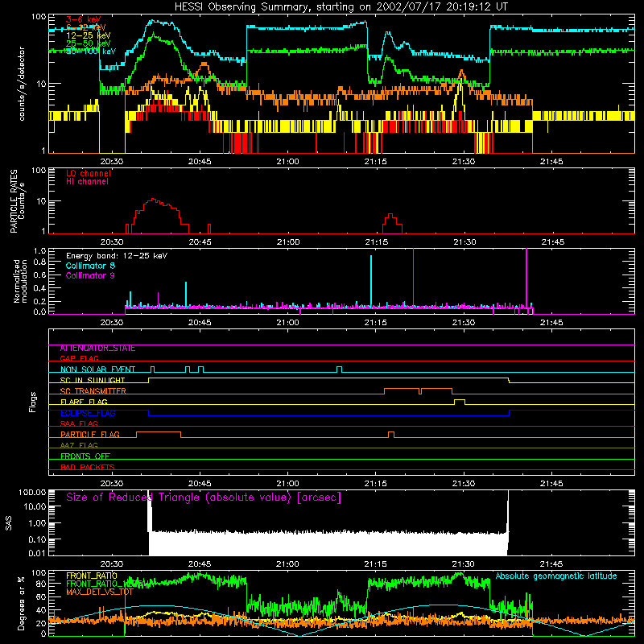Click the ECLIPSE_FLAG label
This screenshot has height=644, width=644.
point(88,413)
